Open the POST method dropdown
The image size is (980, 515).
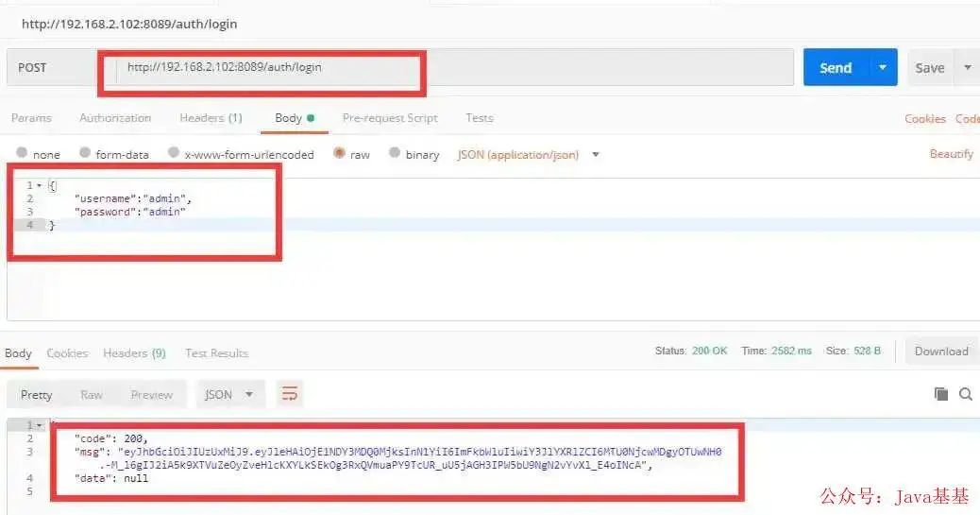[x=51, y=68]
